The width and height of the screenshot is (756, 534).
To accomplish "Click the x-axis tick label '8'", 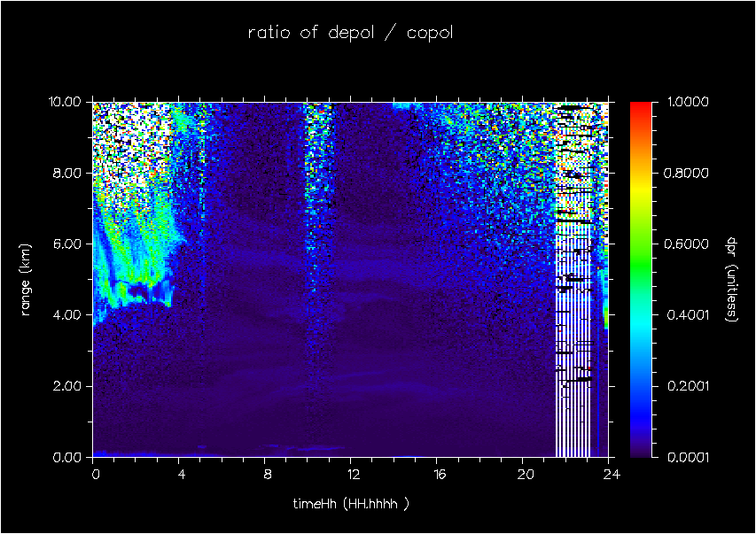I will [x=268, y=475].
